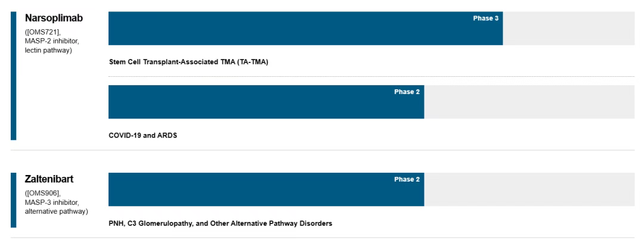Click blue vertical accent bar beside Zaltenibart

point(13,200)
